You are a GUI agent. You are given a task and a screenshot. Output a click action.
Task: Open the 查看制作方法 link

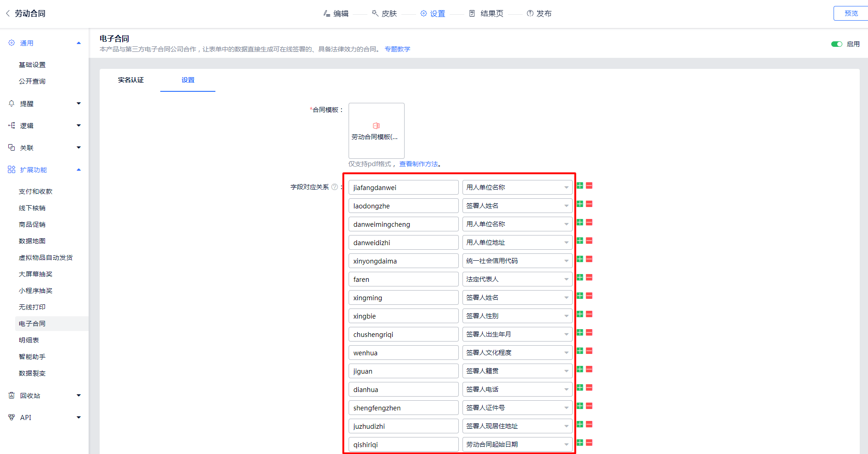[x=418, y=164]
